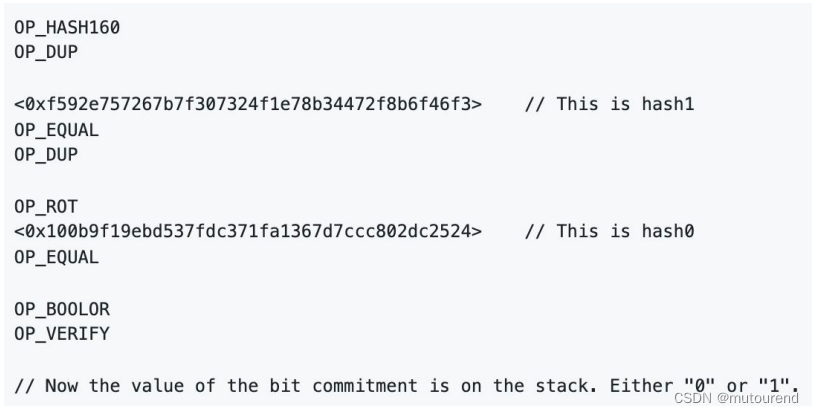
Task: Select the word hash0 in the comment
Action: tap(668, 232)
